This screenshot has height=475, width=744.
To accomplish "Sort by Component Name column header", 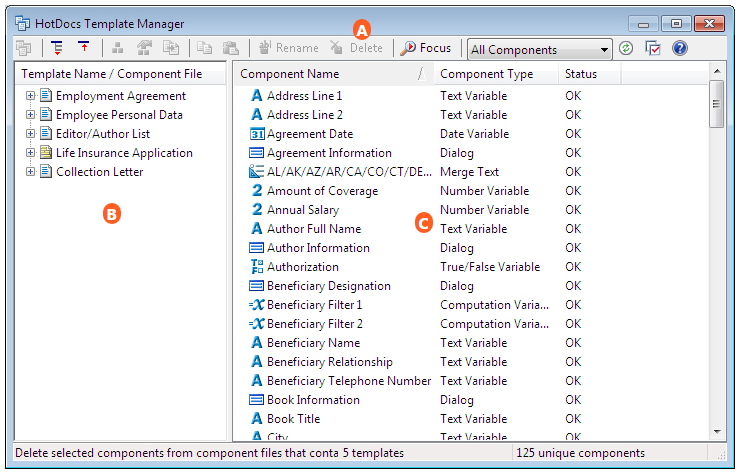I will coord(334,74).
